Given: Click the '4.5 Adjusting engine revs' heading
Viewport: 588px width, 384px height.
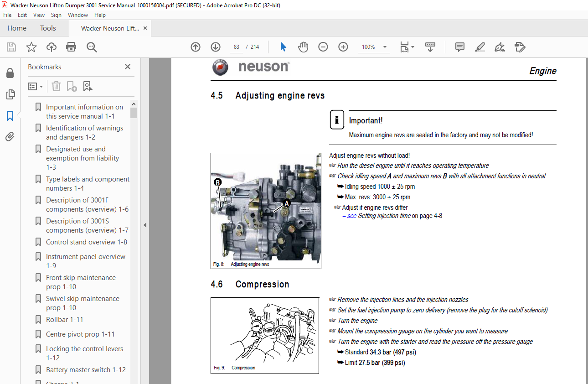Looking at the screenshot, I should point(268,96).
